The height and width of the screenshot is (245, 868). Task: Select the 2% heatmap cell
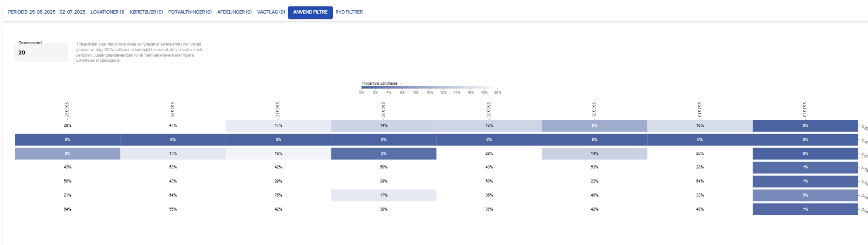click(x=384, y=154)
